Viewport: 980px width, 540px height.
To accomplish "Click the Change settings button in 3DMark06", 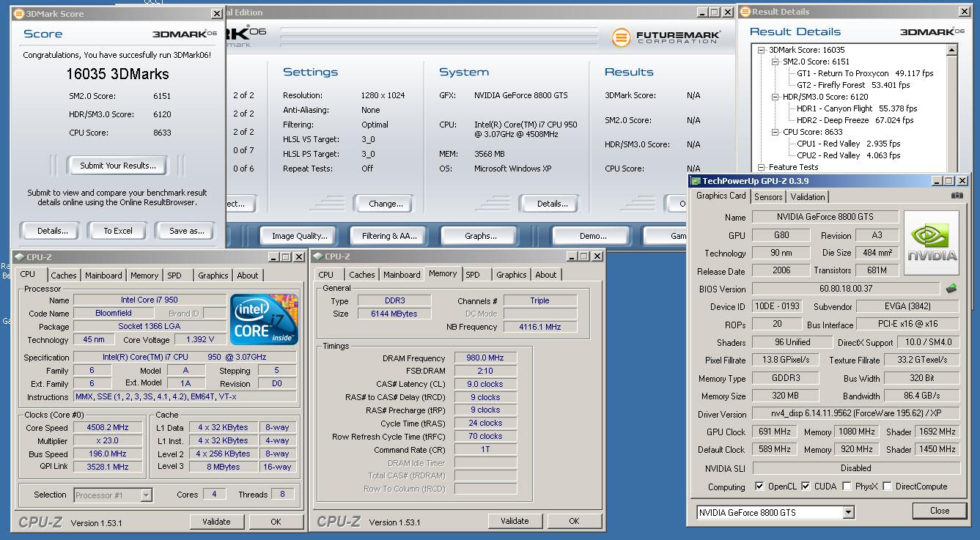I will pos(386,204).
